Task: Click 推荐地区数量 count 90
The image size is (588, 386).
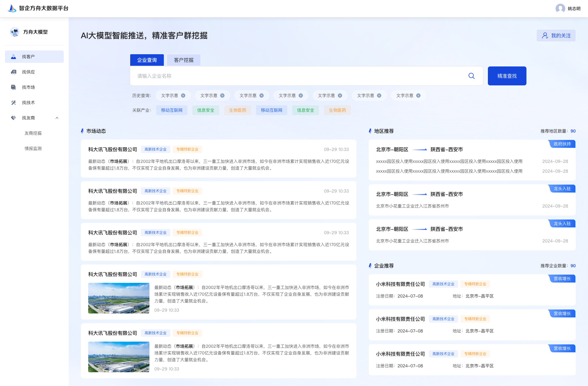Action: [573, 131]
